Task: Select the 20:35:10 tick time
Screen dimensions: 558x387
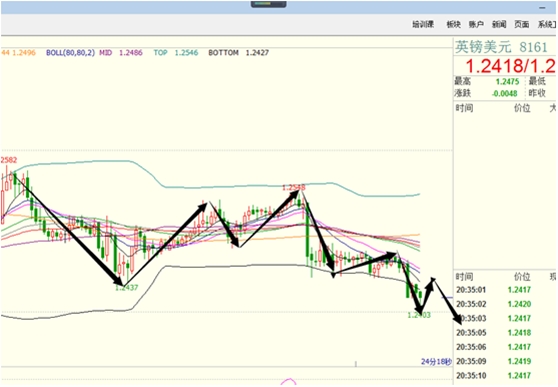Action: [471, 376]
